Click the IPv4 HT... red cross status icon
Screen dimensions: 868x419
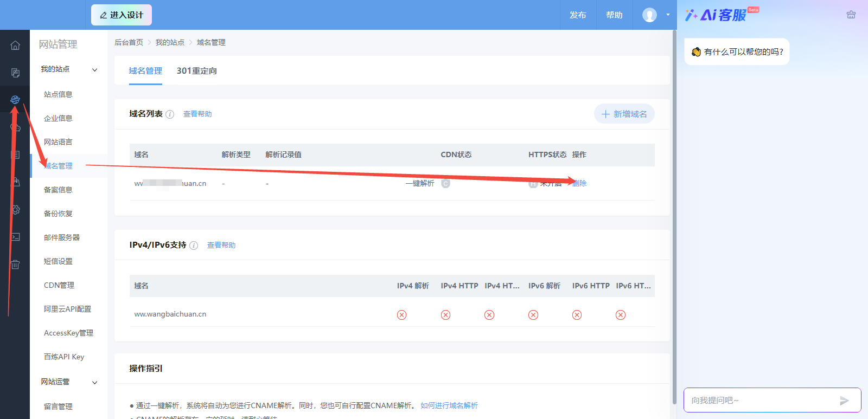(x=489, y=315)
